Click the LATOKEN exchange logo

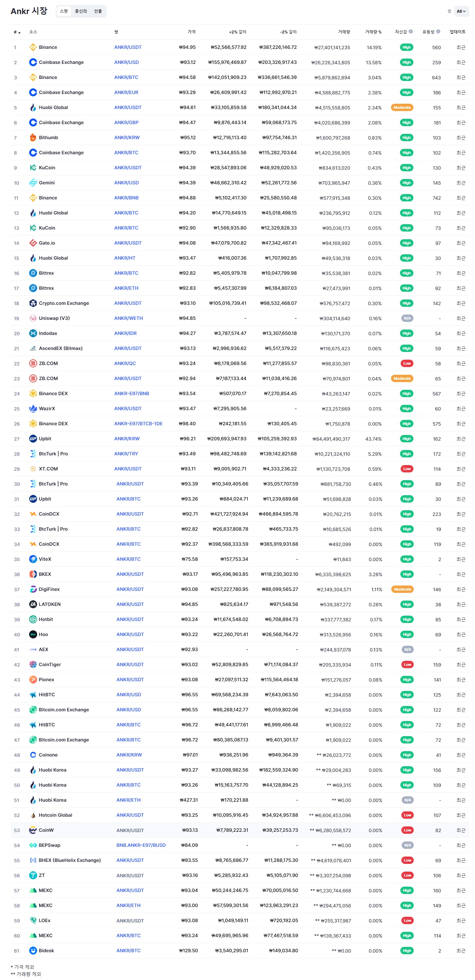33,604
